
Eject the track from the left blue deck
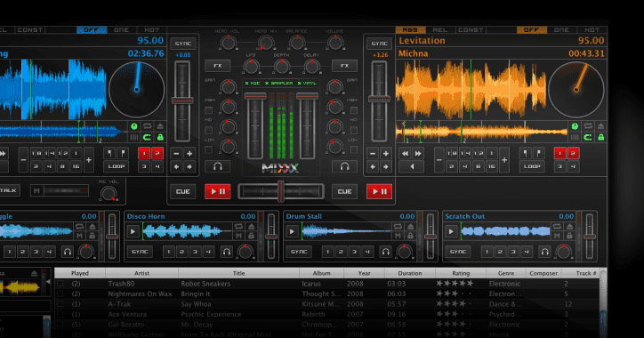click(x=160, y=126)
